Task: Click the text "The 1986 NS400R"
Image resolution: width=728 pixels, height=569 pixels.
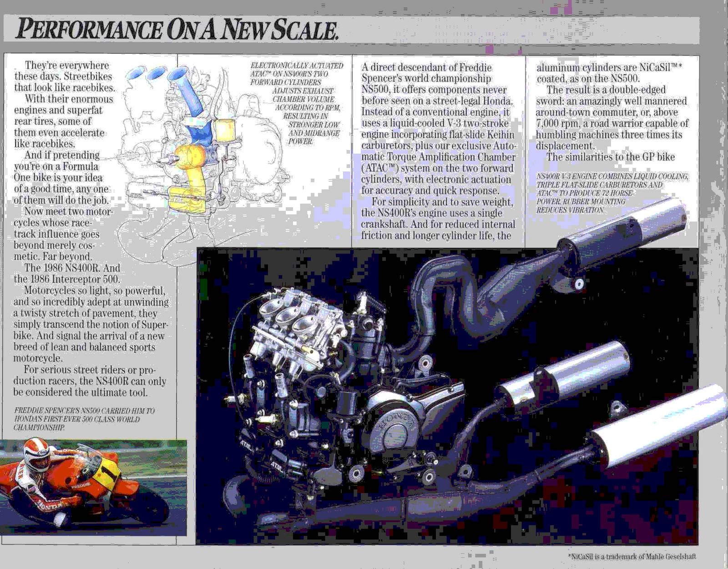Action: (72, 268)
